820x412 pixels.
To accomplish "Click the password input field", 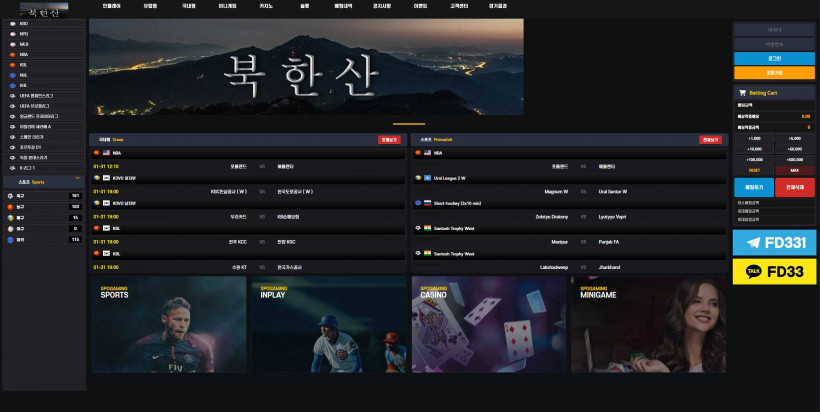I will pyautogui.click(x=774, y=44).
